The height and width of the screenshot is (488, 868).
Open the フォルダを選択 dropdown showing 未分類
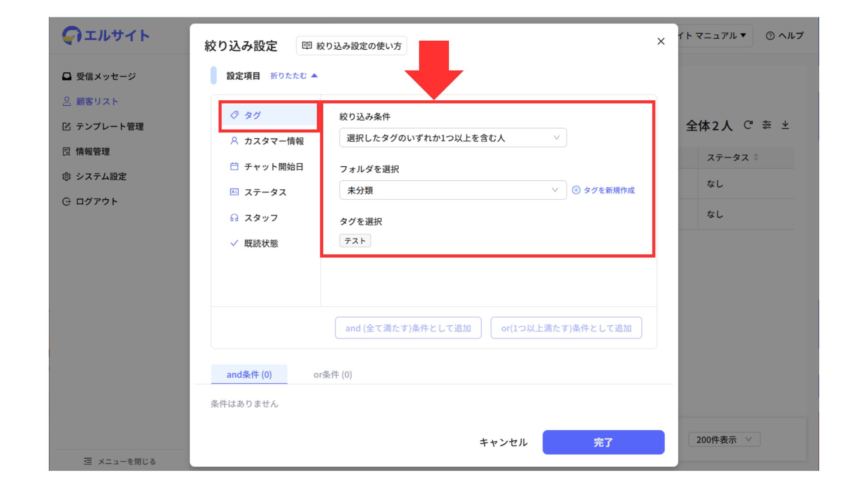(x=453, y=190)
